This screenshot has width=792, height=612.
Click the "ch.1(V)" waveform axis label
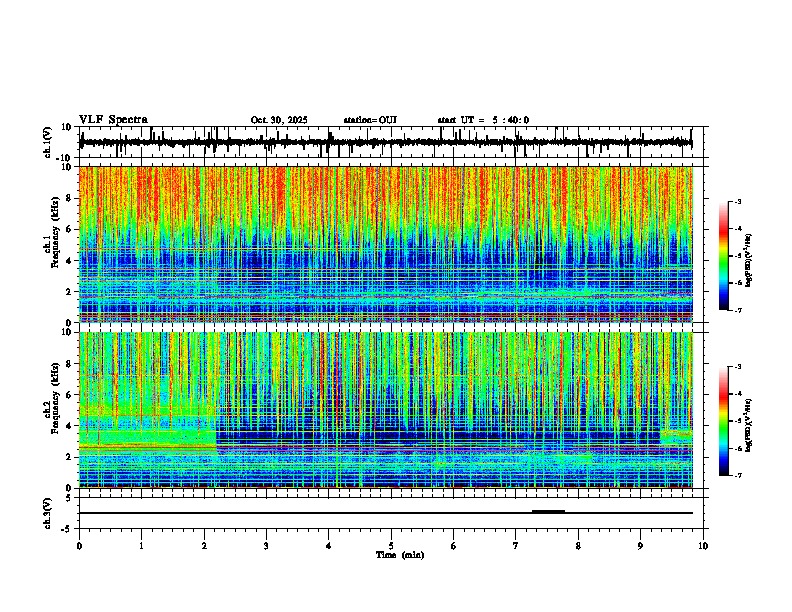pos(48,142)
